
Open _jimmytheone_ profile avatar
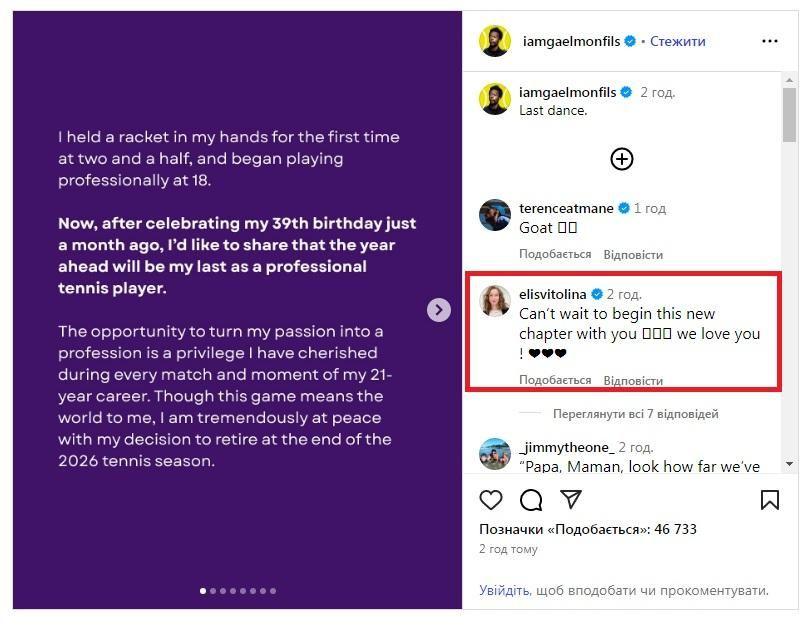[495, 454]
